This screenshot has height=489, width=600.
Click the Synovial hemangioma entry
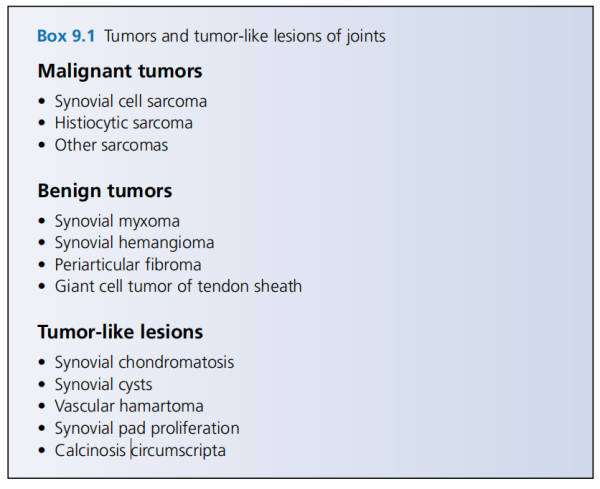pos(134,243)
